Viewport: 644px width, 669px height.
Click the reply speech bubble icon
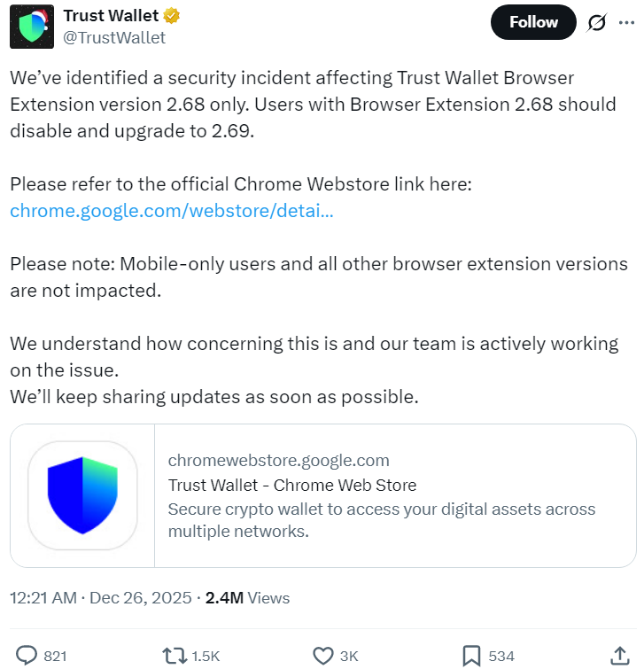(x=27, y=656)
